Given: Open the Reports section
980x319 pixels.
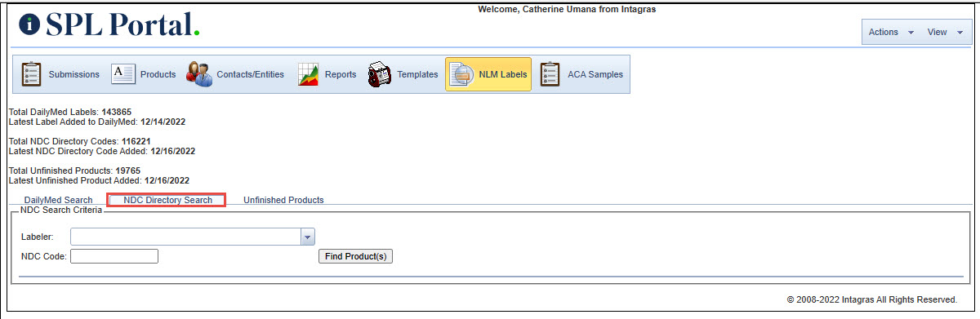Looking at the screenshot, I should coord(327,74).
